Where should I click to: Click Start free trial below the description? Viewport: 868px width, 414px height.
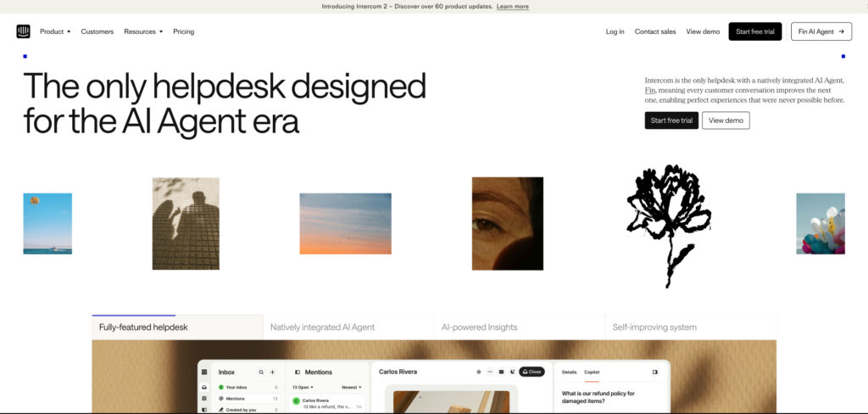(x=671, y=120)
